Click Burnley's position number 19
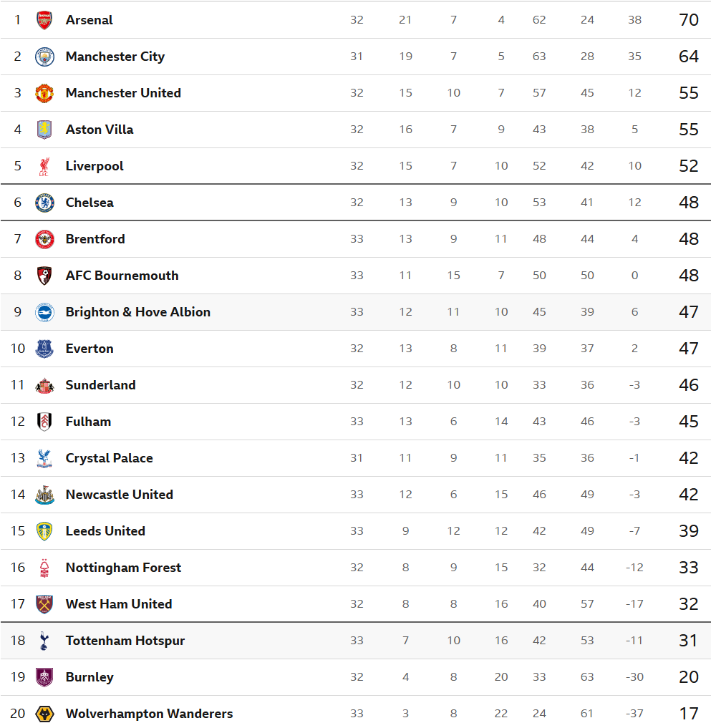The width and height of the screenshot is (711, 728). click(18, 677)
